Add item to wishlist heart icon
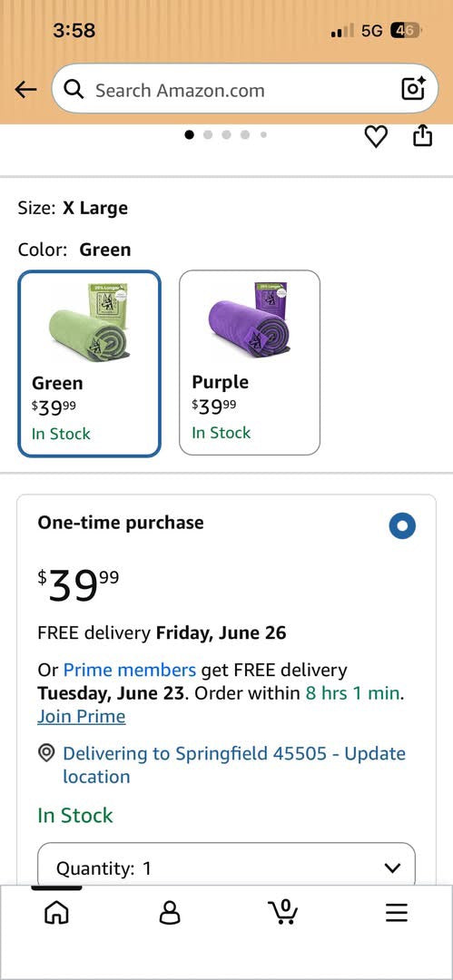The image size is (453, 980). [376, 136]
